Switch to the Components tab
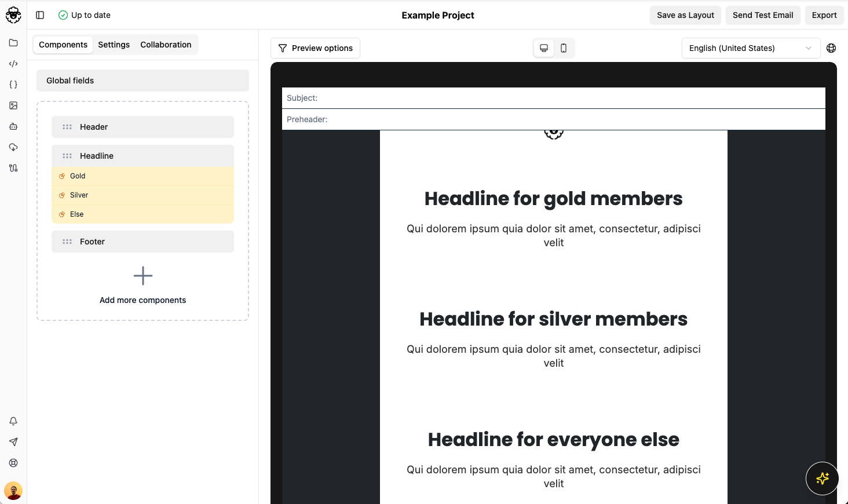Viewport: 848px width, 504px height. 63,45
